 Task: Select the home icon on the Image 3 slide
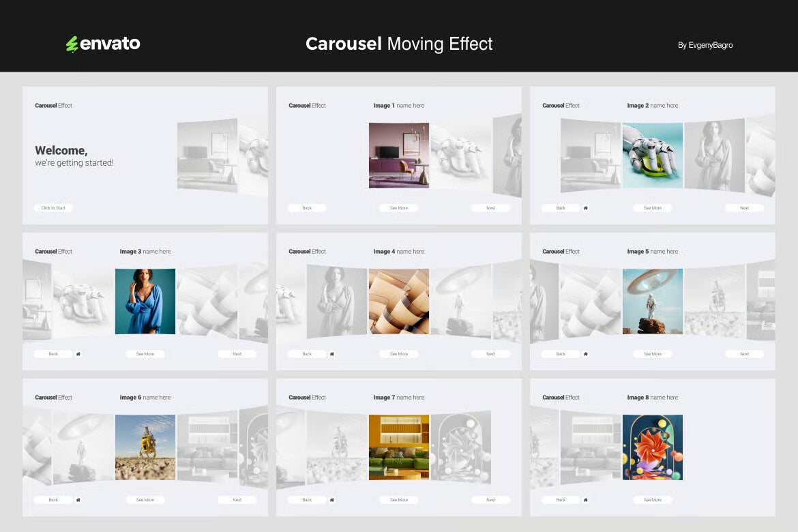click(x=78, y=353)
